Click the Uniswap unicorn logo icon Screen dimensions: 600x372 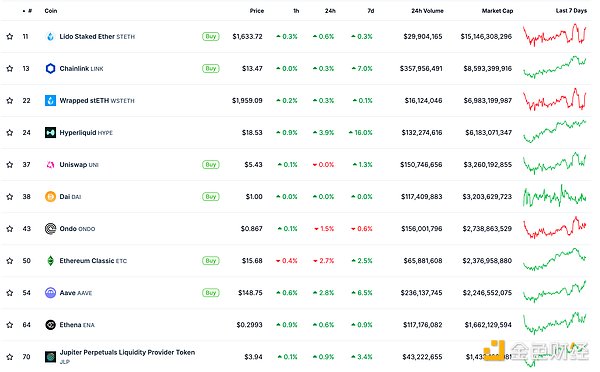(x=51, y=165)
